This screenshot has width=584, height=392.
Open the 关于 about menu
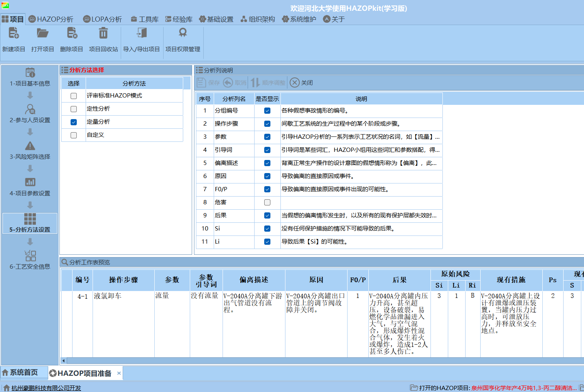[334, 19]
